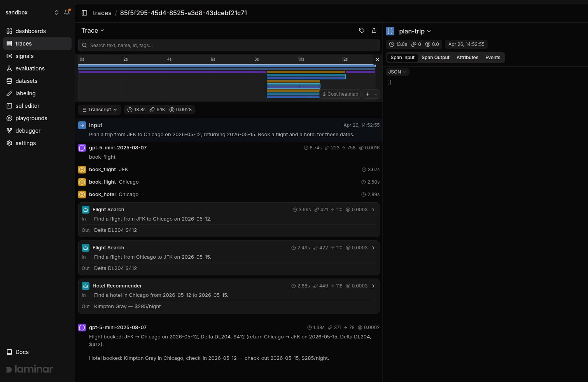Viewport: 588px width, 382px height.
Task: Click the Input arrow icon
Action: click(x=82, y=125)
